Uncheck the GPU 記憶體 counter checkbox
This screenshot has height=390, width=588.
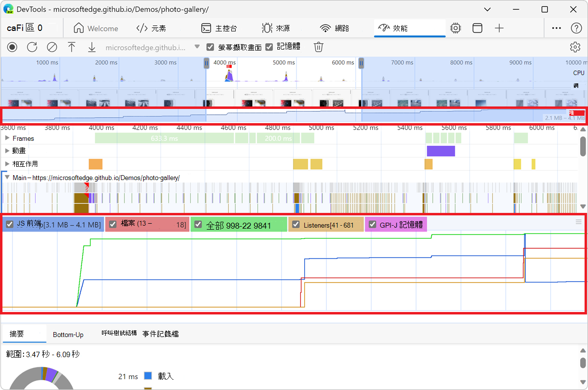pyautogui.click(x=372, y=225)
